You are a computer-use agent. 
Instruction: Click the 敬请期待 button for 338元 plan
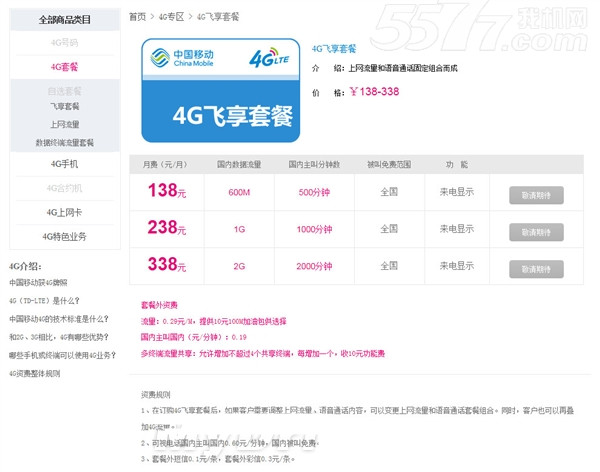coord(536,269)
